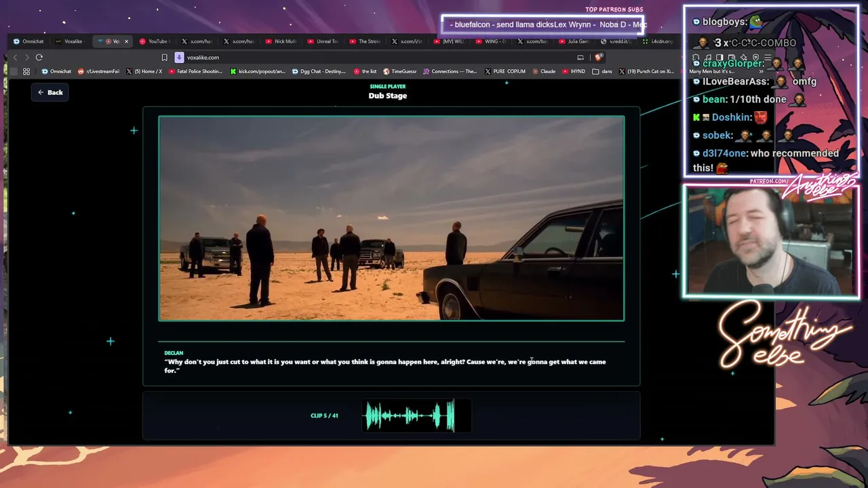Click the DECLAN speaker label
Viewport: 868px width, 488px height.
coord(174,353)
